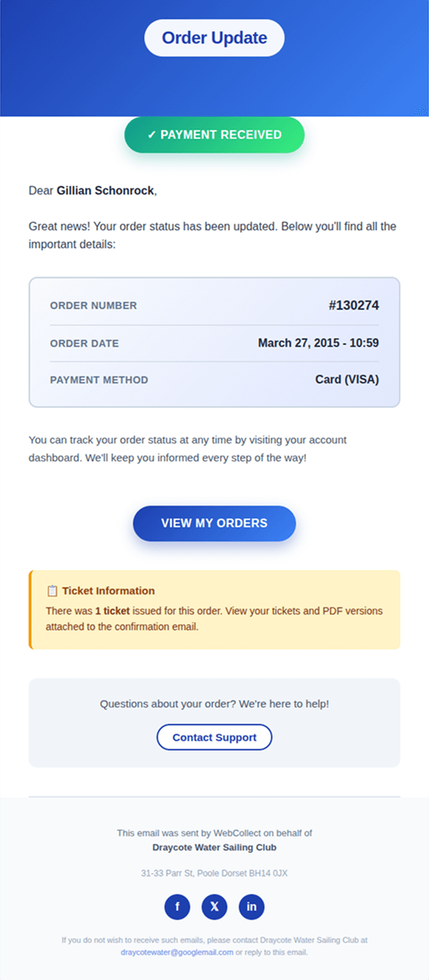Viewport: 429px width, 980px height.
Task: Select the order number #130274
Action: point(353,305)
